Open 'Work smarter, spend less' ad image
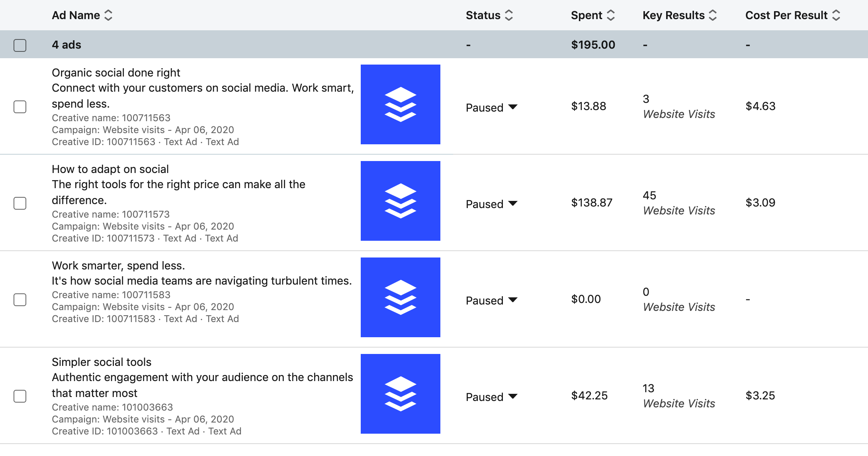This screenshot has height=456, width=868. [400, 297]
